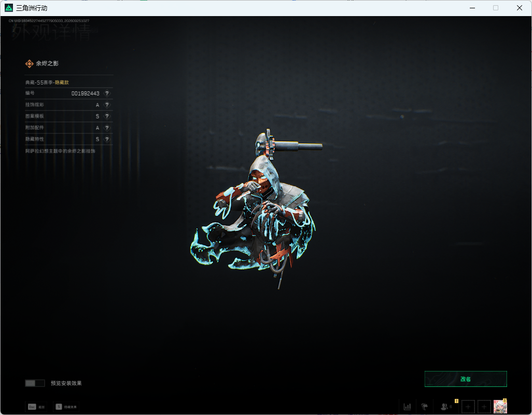Click the 隐藏特性 row label
Viewport: 532px width, 415px height.
(x=35, y=139)
